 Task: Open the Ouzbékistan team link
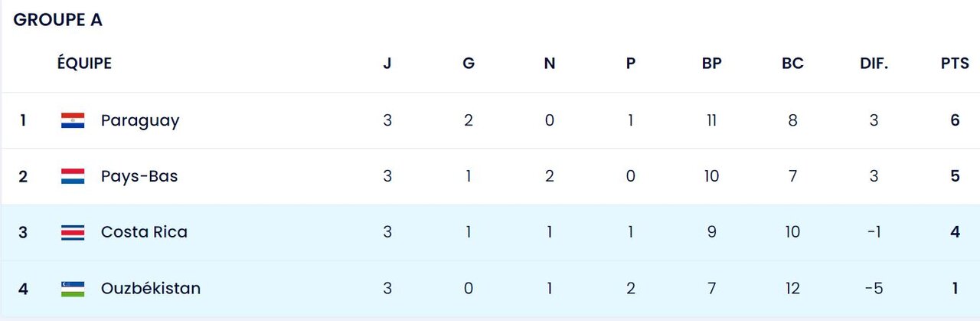tap(151, 289)
